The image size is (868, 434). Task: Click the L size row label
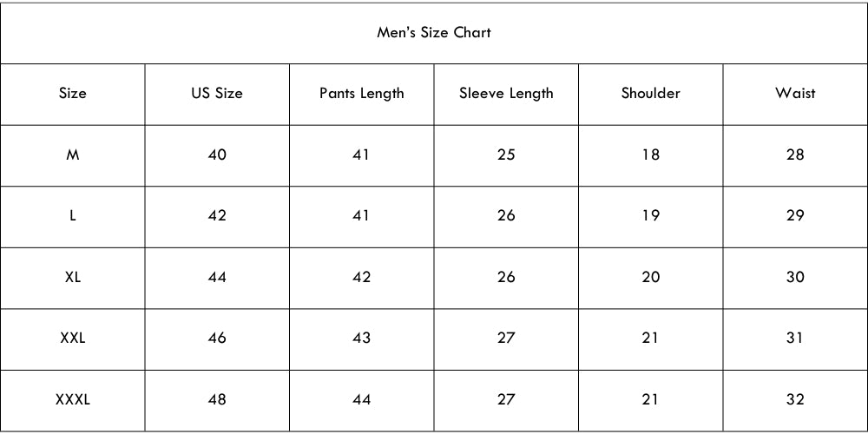click(x=73, y=216)
